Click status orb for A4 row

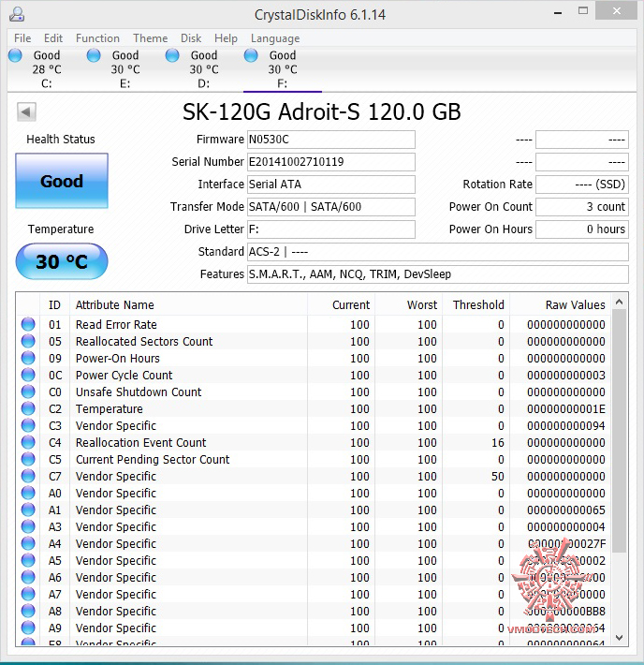point(28,543)
